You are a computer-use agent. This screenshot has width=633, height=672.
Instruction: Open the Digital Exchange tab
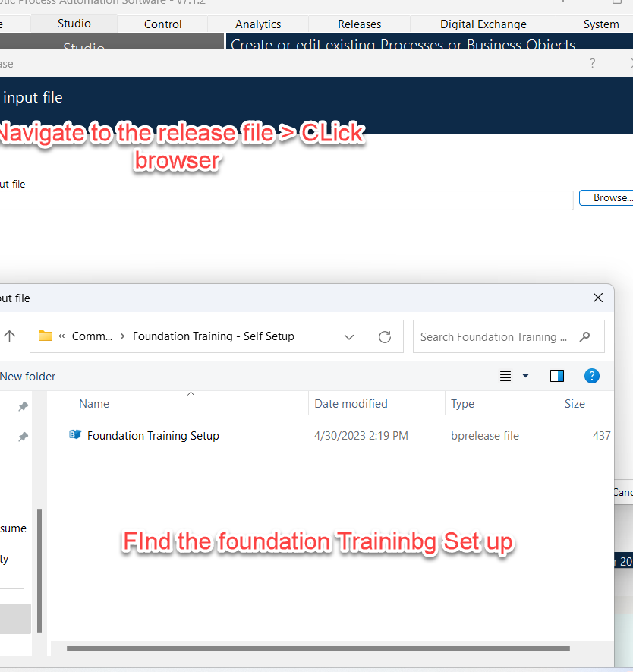click(x=483, y=24)
